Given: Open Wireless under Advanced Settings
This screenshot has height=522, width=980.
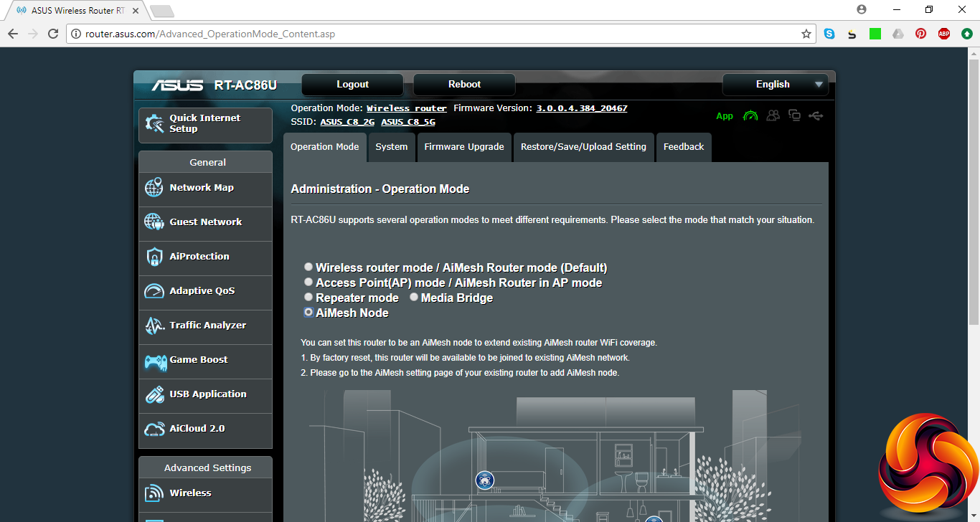Looking at the screenshot, I should [205, 494].
